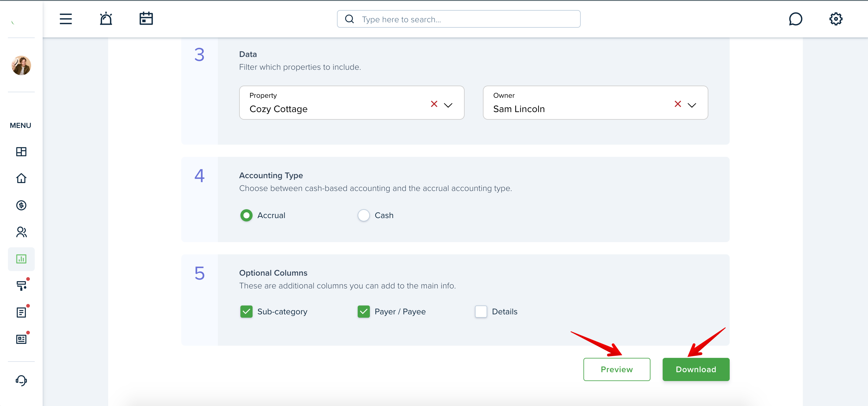
Task: Clear the Cozy Cottage property selection
Action: click(x=434, y=104)
